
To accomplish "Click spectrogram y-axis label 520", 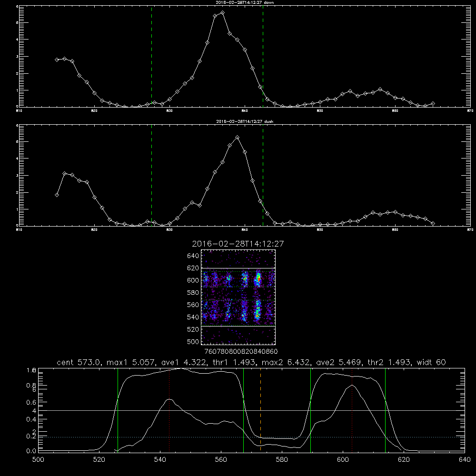I will pos(193,329).
